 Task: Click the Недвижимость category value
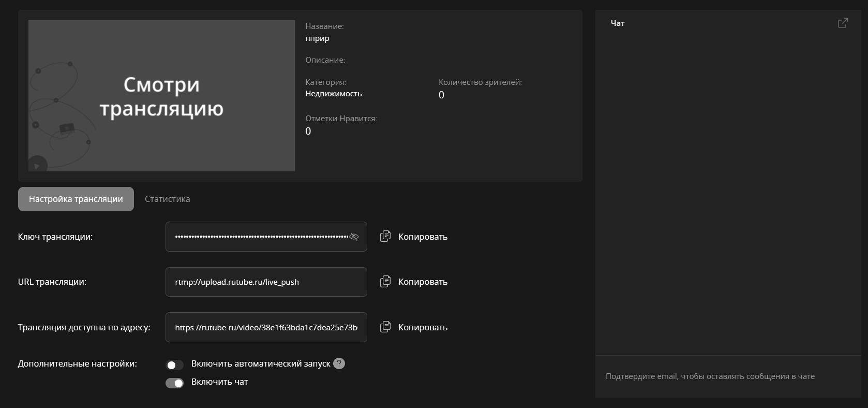334,94
